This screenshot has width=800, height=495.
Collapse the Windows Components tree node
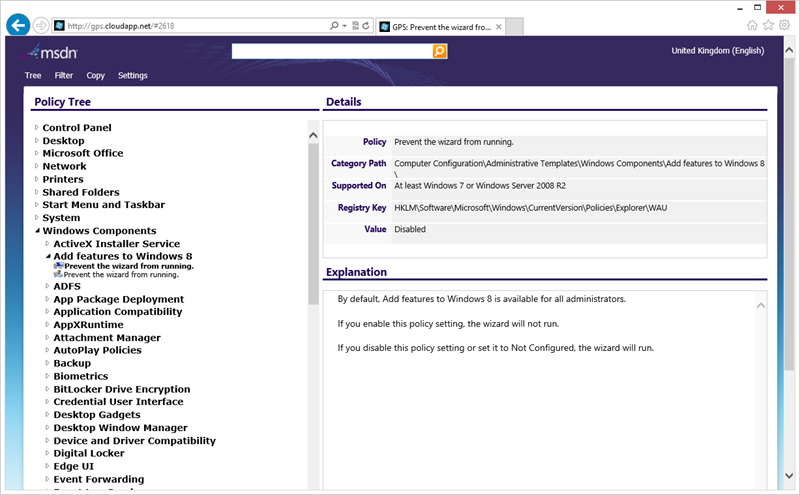point(37,231)
